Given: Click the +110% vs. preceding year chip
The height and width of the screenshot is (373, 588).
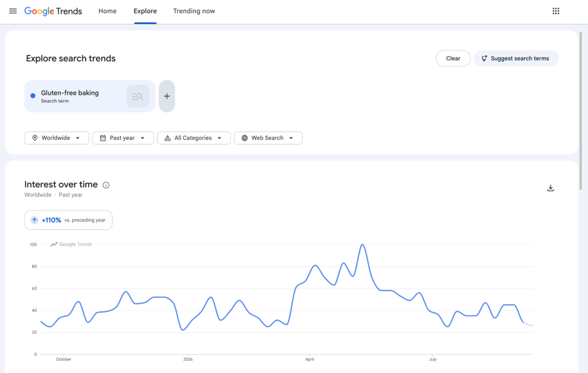Looking at the screenshot, I should coord(68,220).
